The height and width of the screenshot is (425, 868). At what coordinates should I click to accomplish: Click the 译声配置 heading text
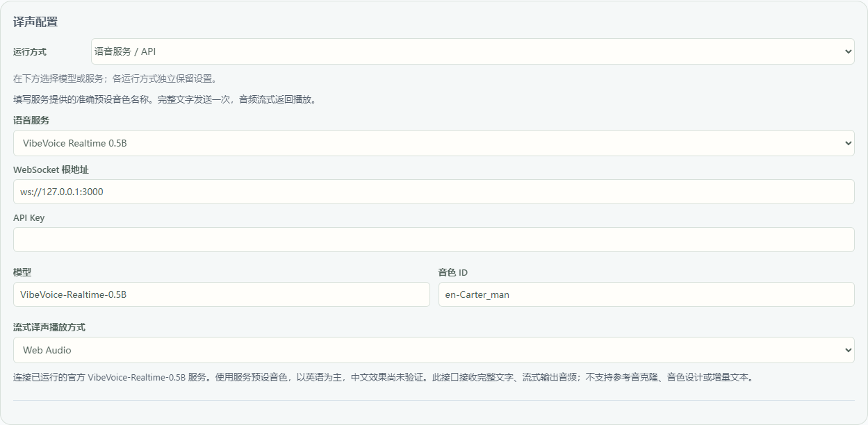pos(35,22)
